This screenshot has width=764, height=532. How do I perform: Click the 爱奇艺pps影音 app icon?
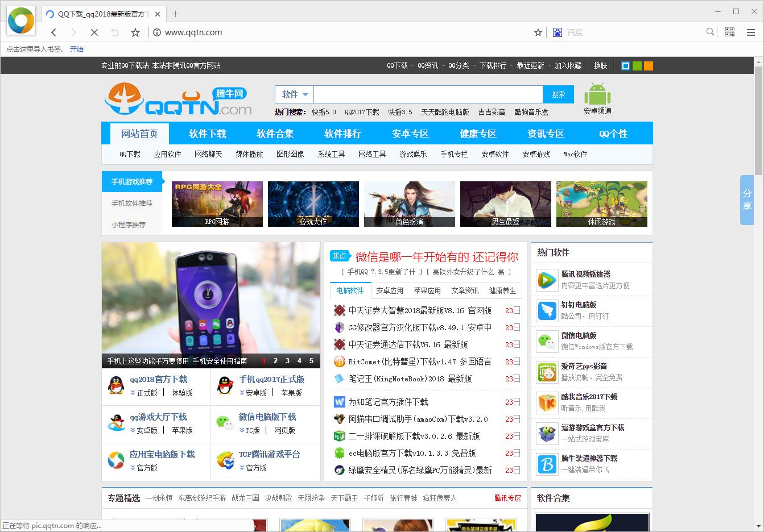coord(547,372)
